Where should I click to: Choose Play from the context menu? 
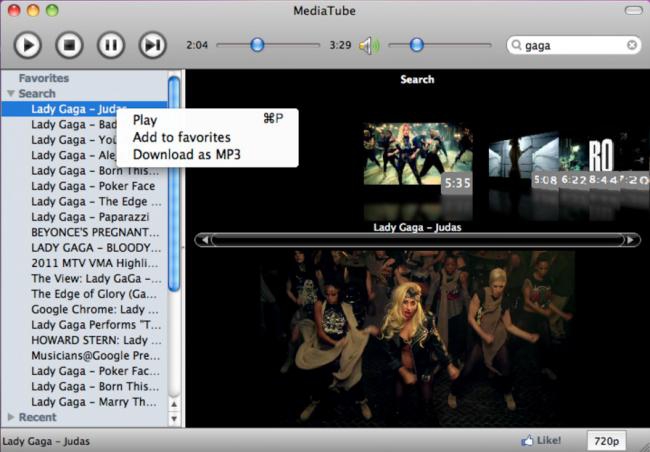[207, 120]
